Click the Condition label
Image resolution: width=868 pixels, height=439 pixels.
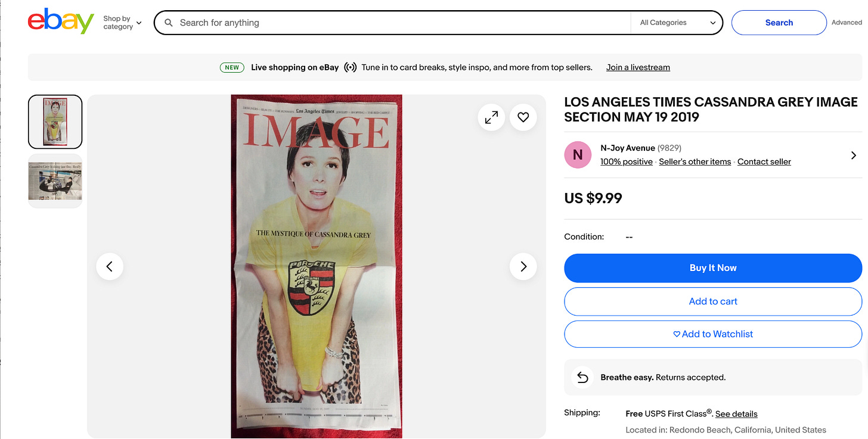(584, 236)
